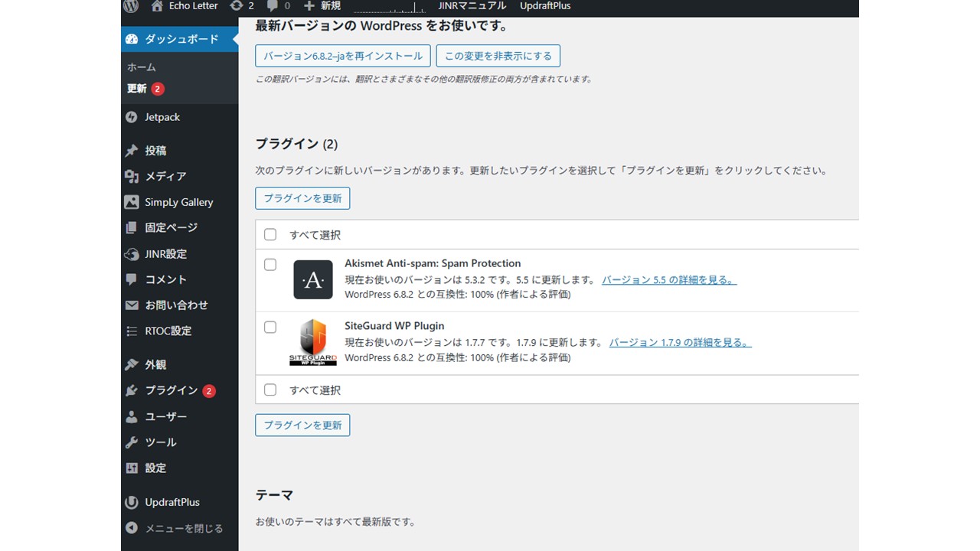Open UpdraftPlus in the sidebar menu

pyautogui.click(x=172, y=502)
